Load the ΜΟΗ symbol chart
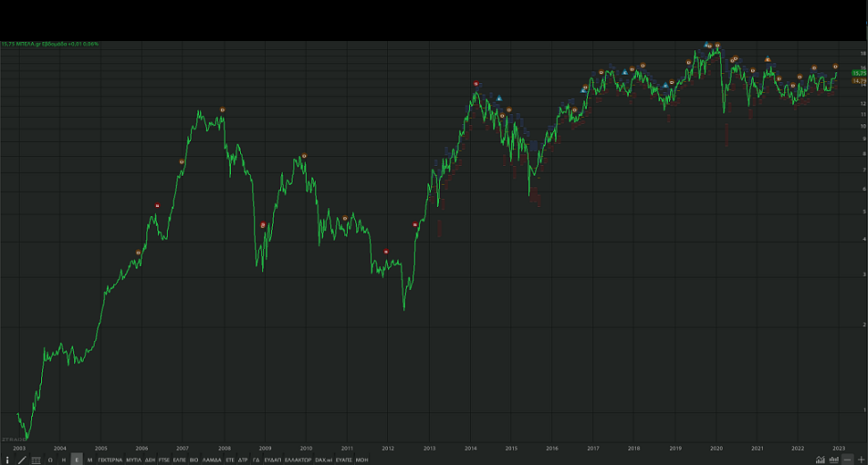 [361, 460]
